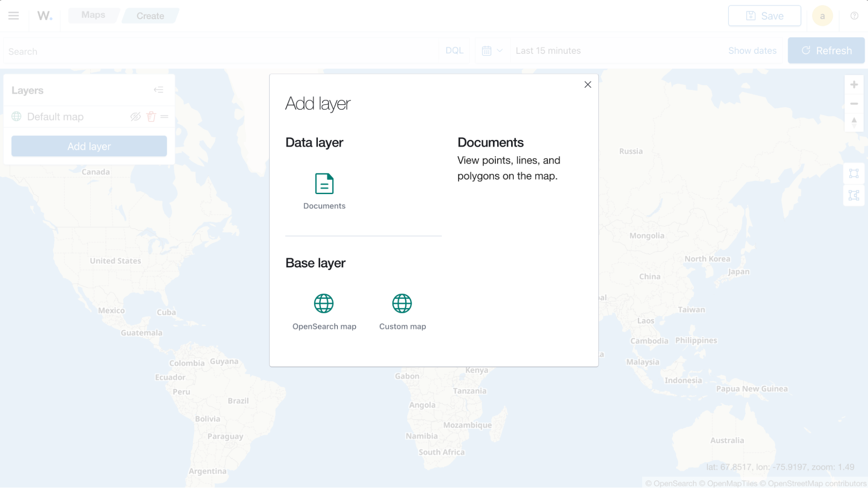Open the Last 15 minutes time picker

point(548,50)
